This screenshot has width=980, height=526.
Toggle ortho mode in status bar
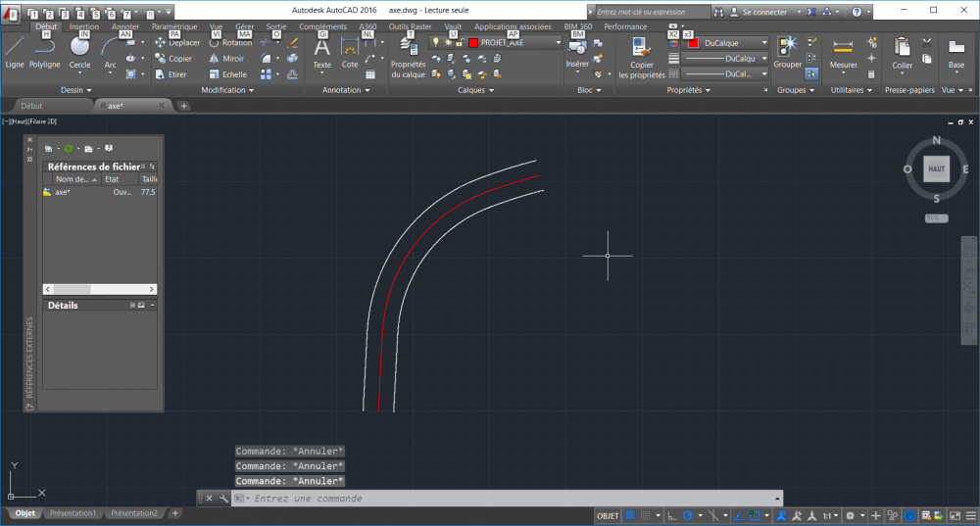[x=672, y=515]
